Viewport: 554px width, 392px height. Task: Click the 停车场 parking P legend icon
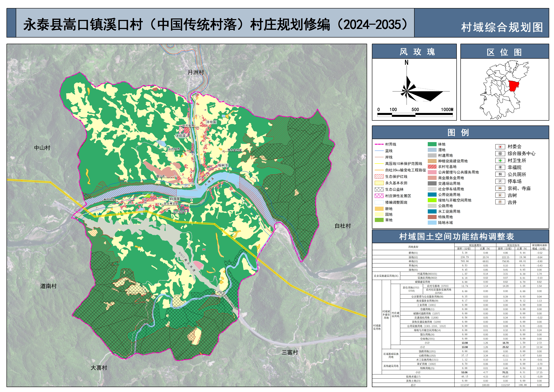pyautogui.click(x=500, y=182)
